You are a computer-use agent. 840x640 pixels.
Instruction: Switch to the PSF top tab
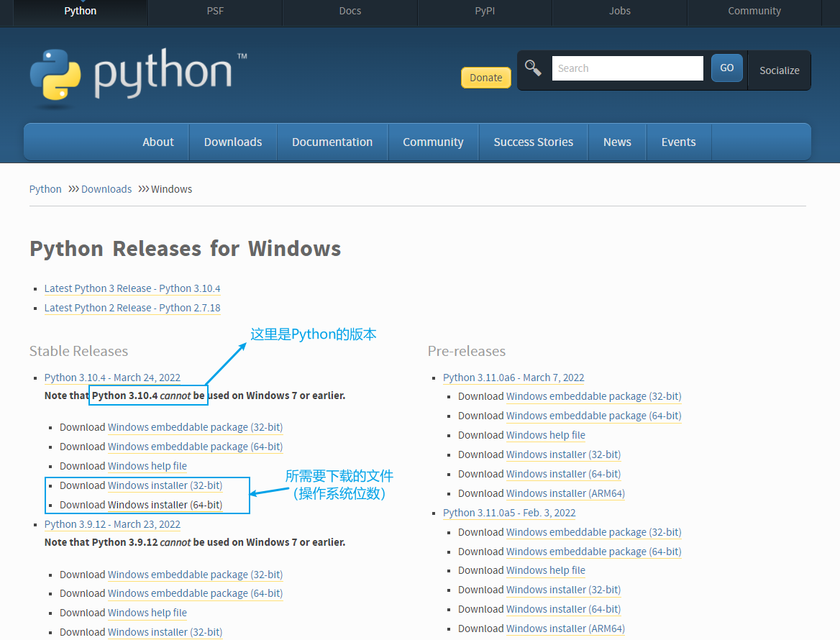tap(215, 11)
